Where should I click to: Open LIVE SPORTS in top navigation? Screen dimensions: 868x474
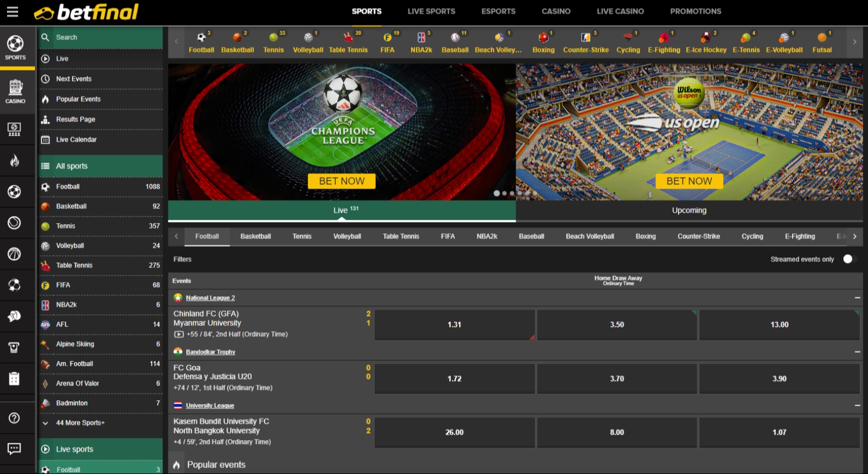(431, 11)
